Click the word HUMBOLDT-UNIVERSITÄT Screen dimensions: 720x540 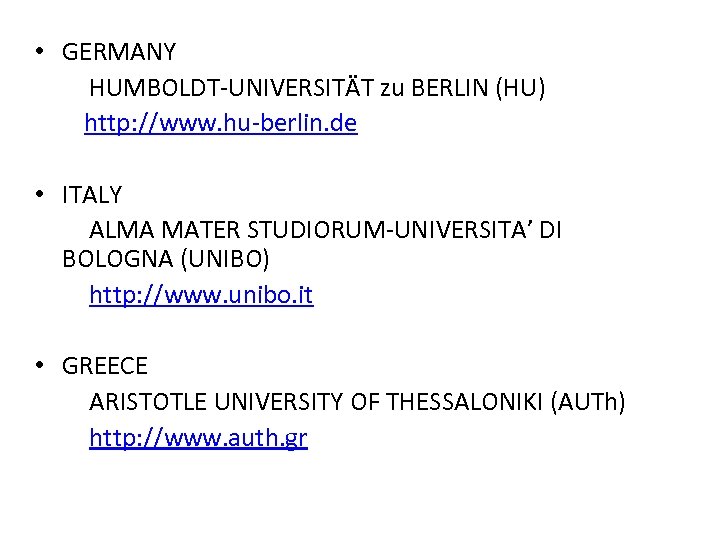pos(231,88)
